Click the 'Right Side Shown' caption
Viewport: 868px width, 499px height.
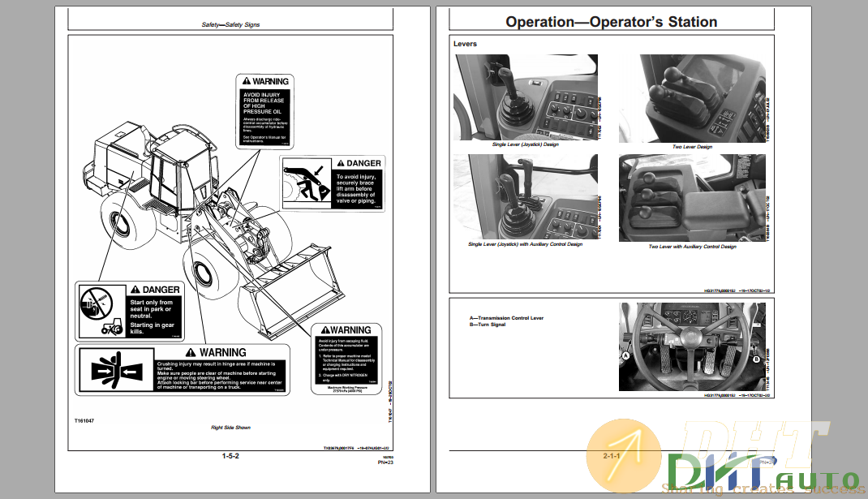[231, 428]
